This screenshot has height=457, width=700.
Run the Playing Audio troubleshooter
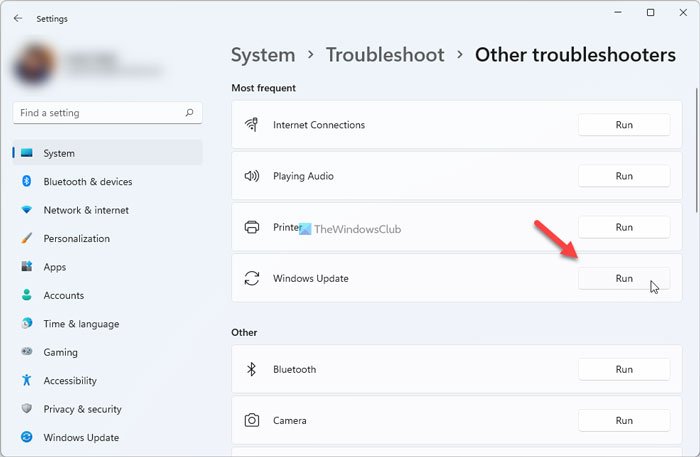coord(624,176)
